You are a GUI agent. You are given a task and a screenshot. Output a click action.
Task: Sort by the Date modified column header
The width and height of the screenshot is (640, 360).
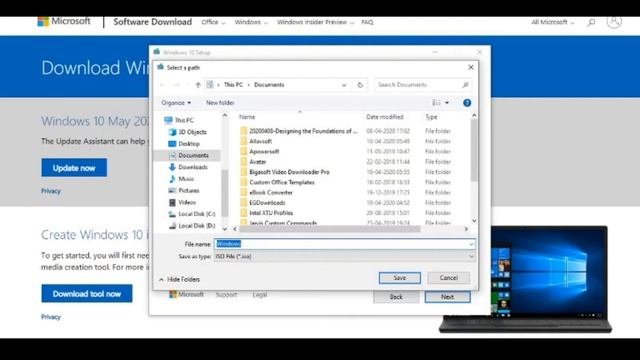tap(384, 117)
